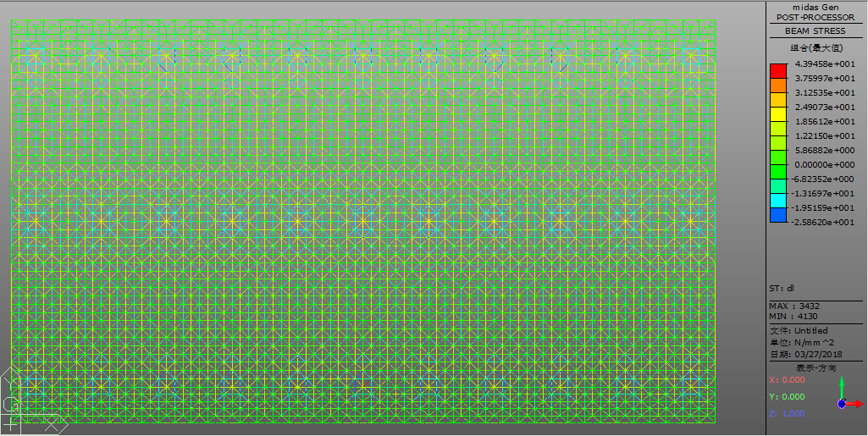Click the legend value -1.31697e+001
This screenshot has width=868, height=436.
pos(824,193)
